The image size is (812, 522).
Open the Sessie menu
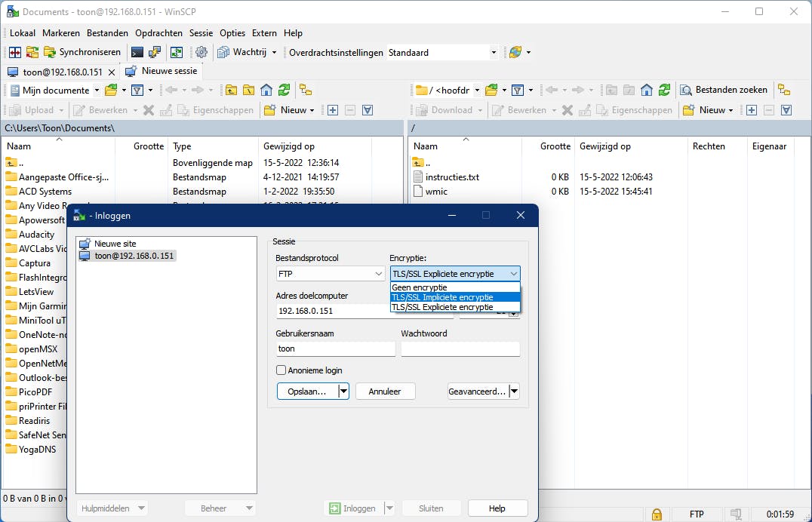tap(201, 32)
